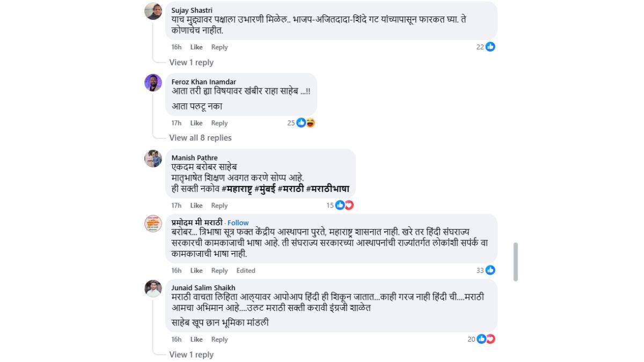Screen dimensions: 644x362
Task: Expand replies under Sujay Shastri's comment
Action: [x=191, y=62]
